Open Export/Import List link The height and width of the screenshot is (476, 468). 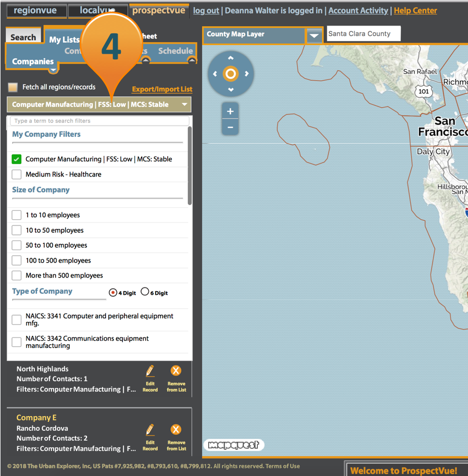pyautogui.click(x=162, y=89)
